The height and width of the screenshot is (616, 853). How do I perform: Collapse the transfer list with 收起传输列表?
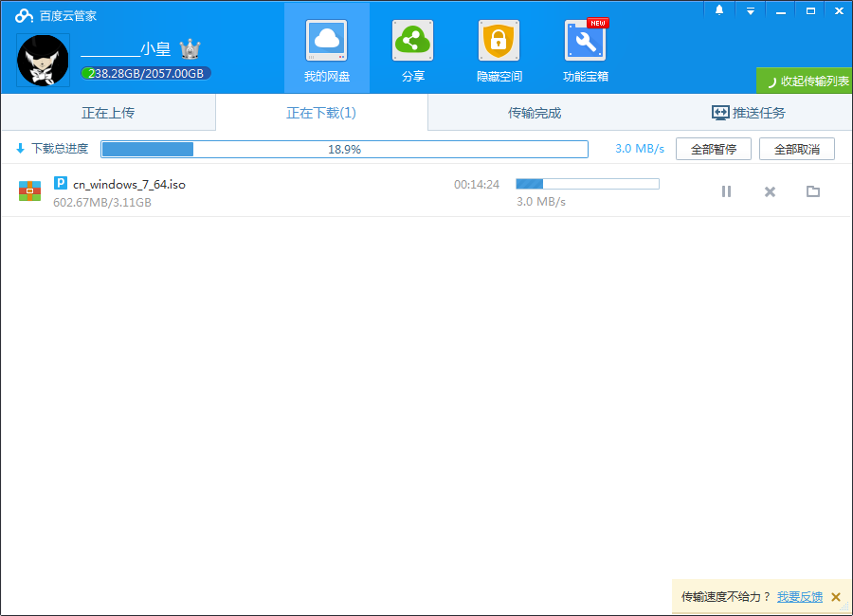[805, 82]
